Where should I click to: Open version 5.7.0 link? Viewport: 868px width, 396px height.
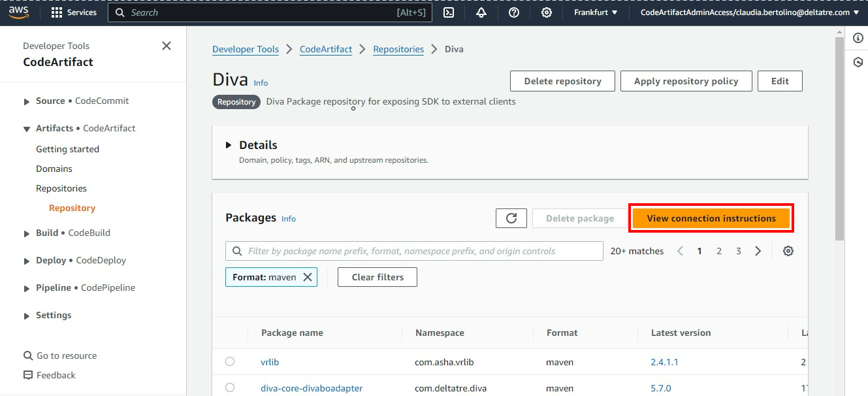pos(661,388)
